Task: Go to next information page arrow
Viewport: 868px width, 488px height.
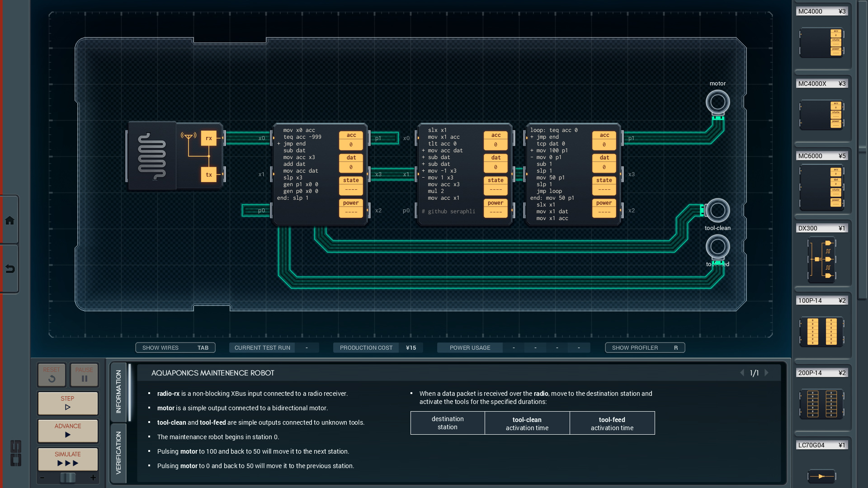Action: pyautogui.click(x=767, y=373)
